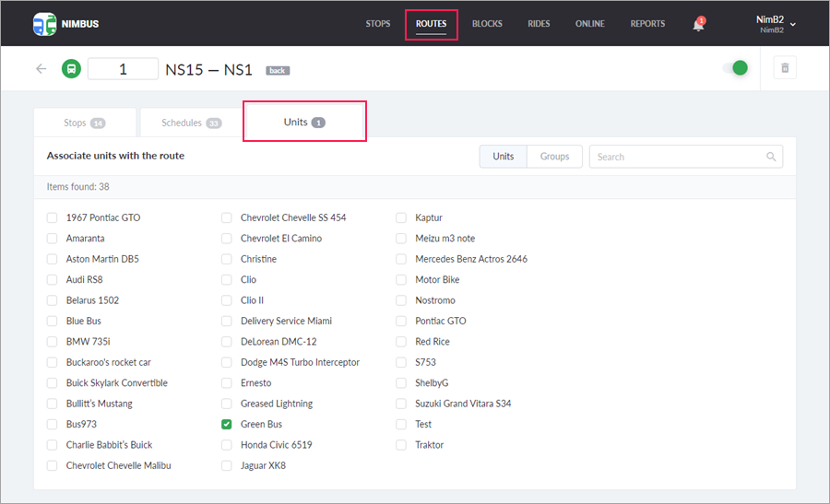The height and width of the screenshot is (504, 830).
Task: Click the Nimbus logo icon
Action: (43, 24)
